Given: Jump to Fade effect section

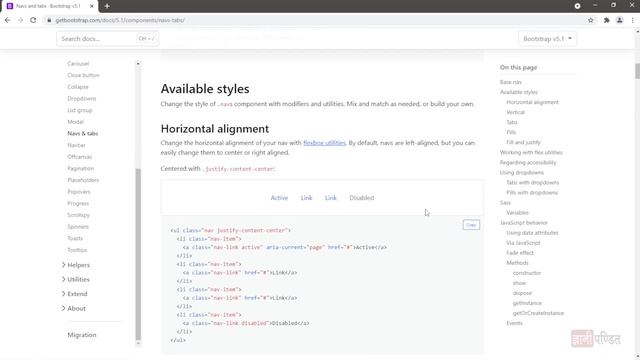Looking at the screenshot, I should [520, 253].
